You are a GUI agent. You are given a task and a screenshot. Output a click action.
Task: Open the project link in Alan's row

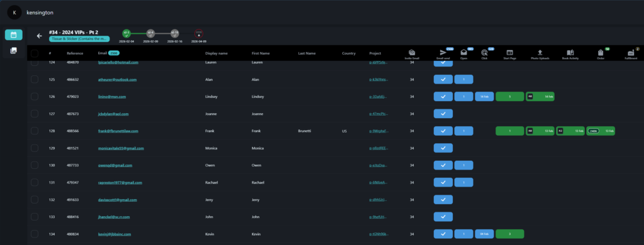[378, 80]
